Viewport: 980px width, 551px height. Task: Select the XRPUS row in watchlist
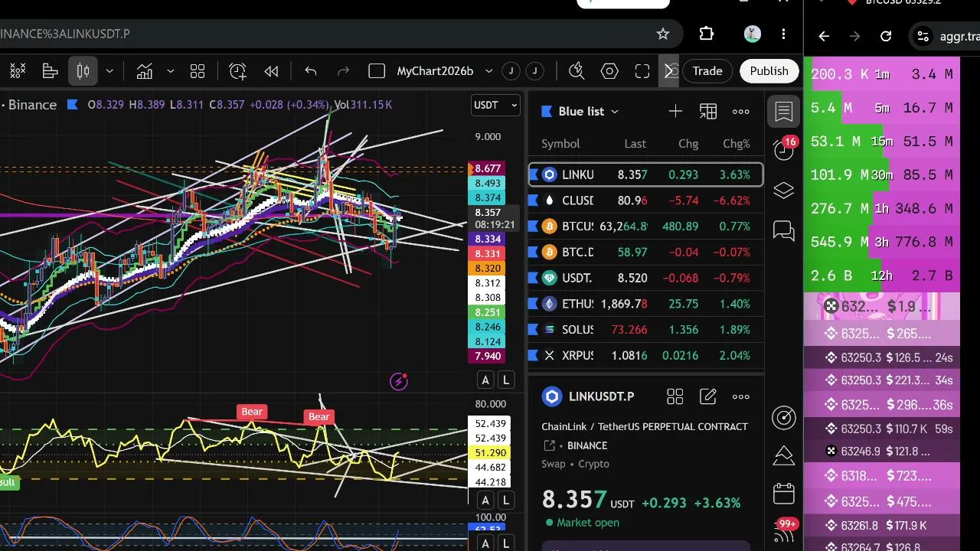[x=646, y=355]
